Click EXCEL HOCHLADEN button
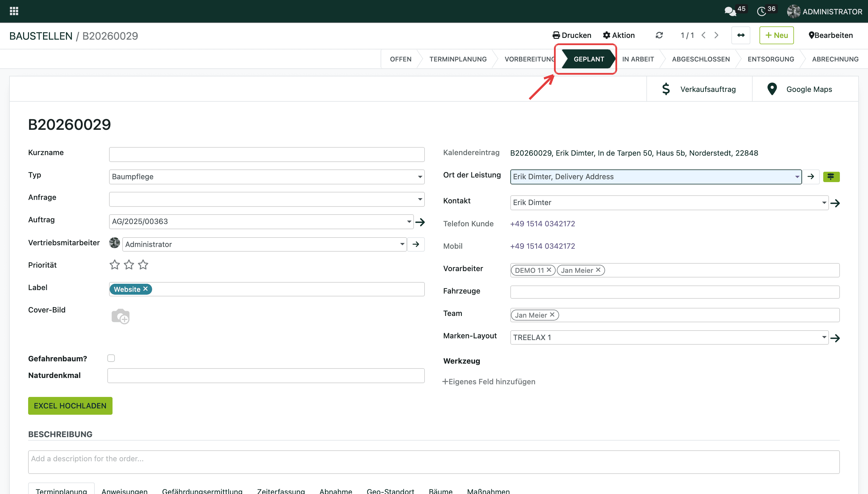The height and width of the screenshot is (494, 868). pyautogui.click(x=70, y=406)
